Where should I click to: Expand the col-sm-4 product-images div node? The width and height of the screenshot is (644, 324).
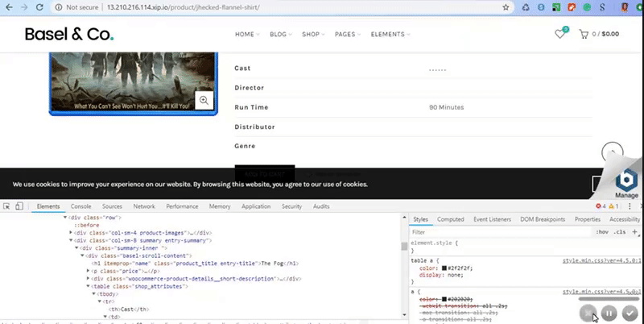pyautogui.click(x=71, y=233)
